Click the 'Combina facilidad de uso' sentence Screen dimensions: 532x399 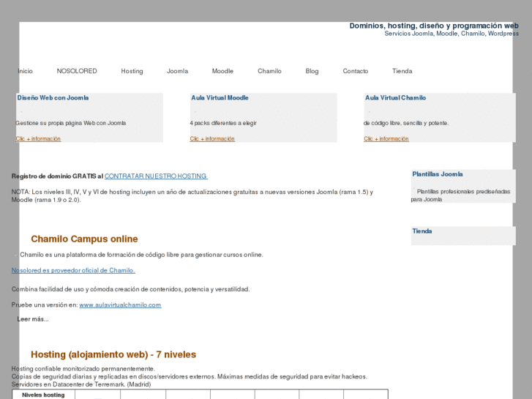tap(131, 289)
